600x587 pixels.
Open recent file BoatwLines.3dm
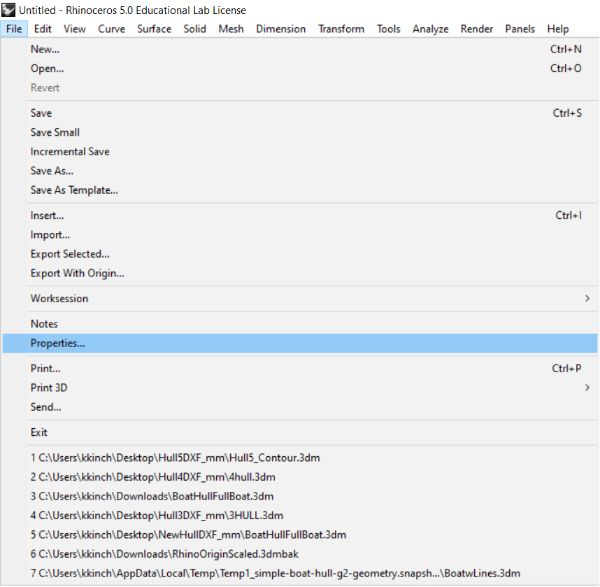point(300,573)
